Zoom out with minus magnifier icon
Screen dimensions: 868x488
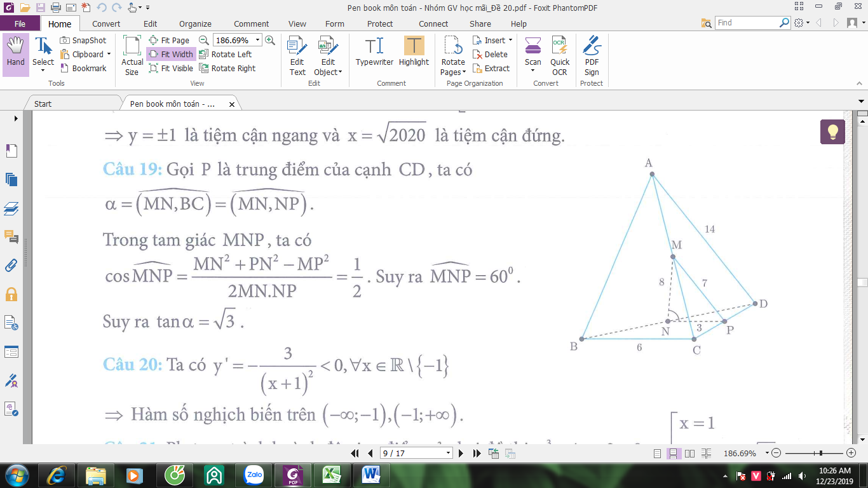[x=203, y=40]
